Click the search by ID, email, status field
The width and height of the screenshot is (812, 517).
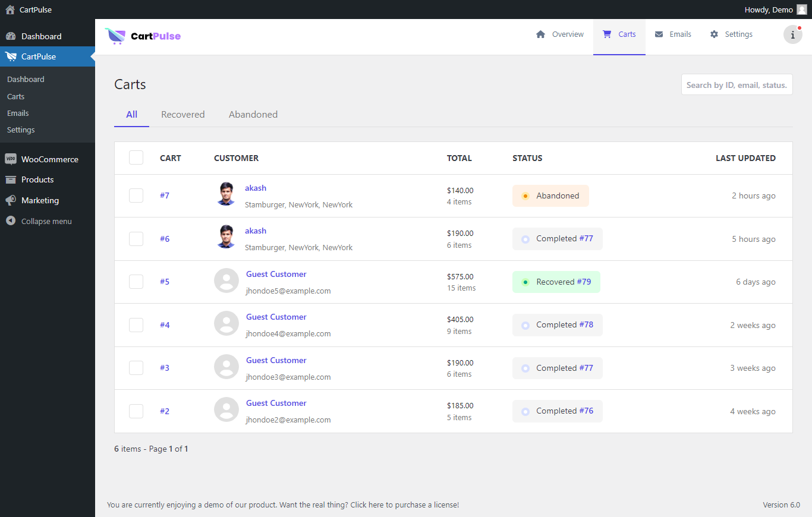(x=737, y=84)
